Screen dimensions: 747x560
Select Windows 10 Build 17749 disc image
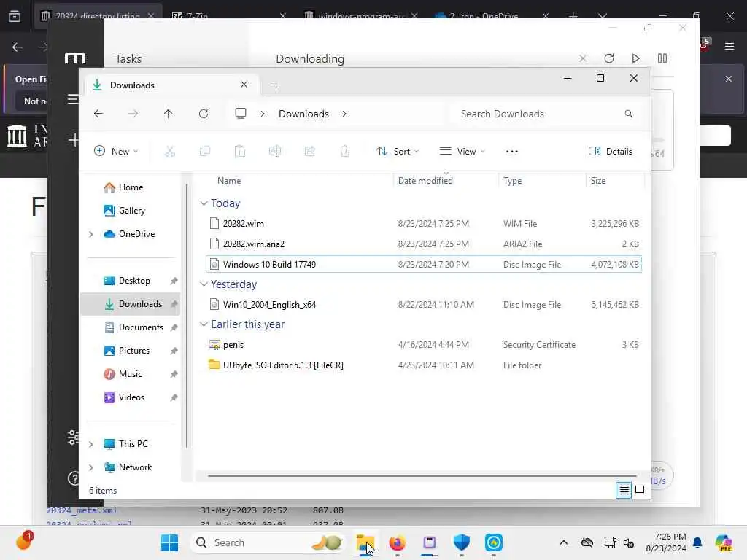point(424,264)
